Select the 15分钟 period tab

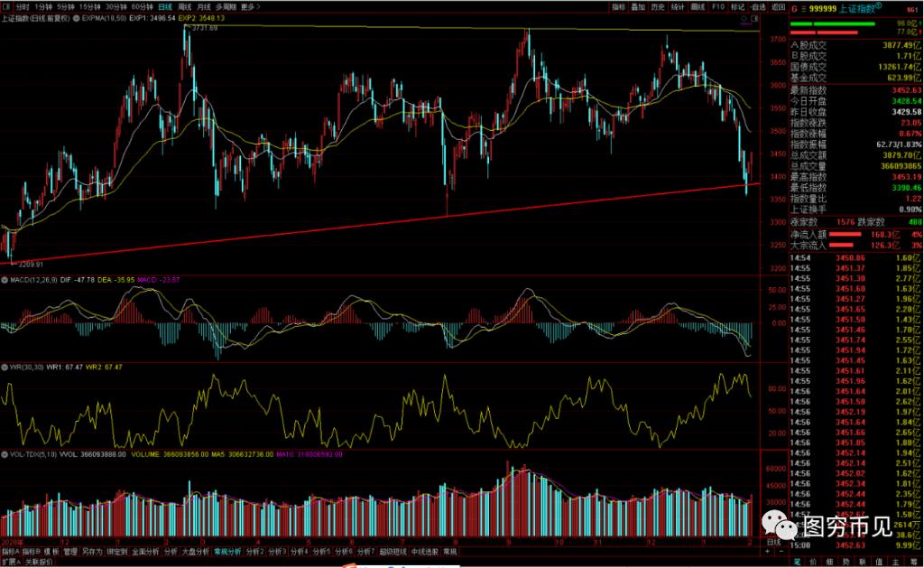click(89, 6)
